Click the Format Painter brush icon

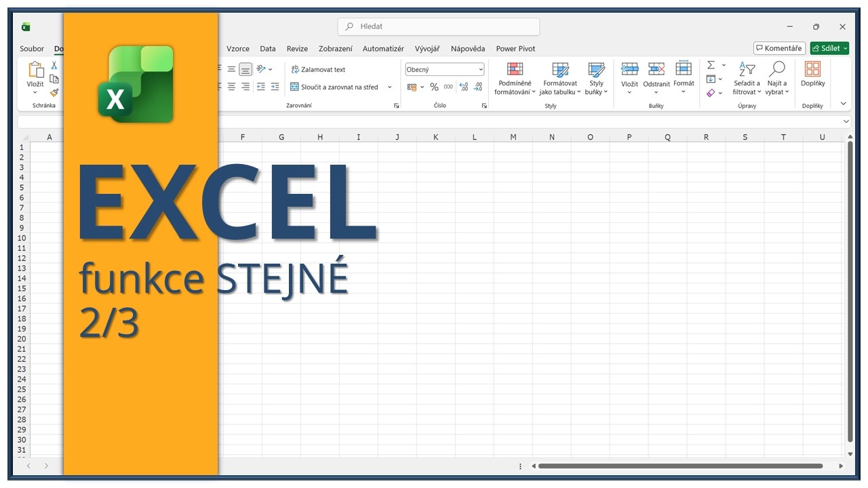click(x=54, y=93)
